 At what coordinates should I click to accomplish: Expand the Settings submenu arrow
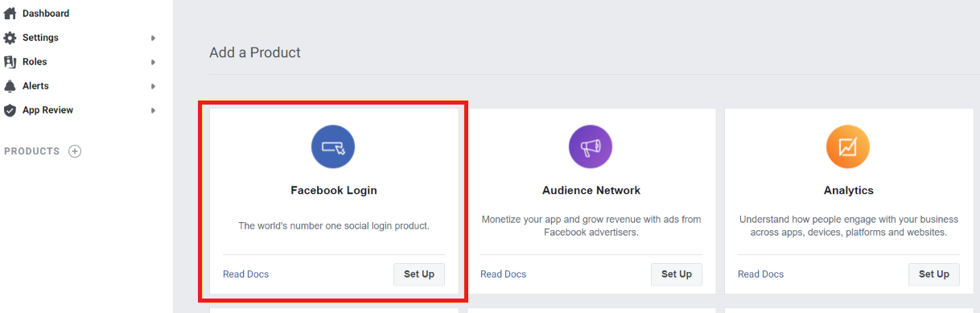(153, 38)
